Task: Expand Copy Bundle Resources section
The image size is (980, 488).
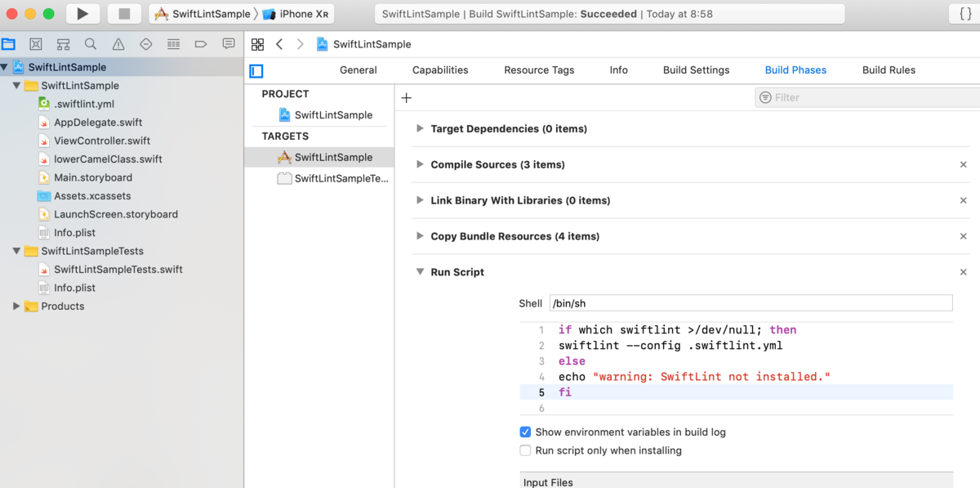Action: coord(420,236)
